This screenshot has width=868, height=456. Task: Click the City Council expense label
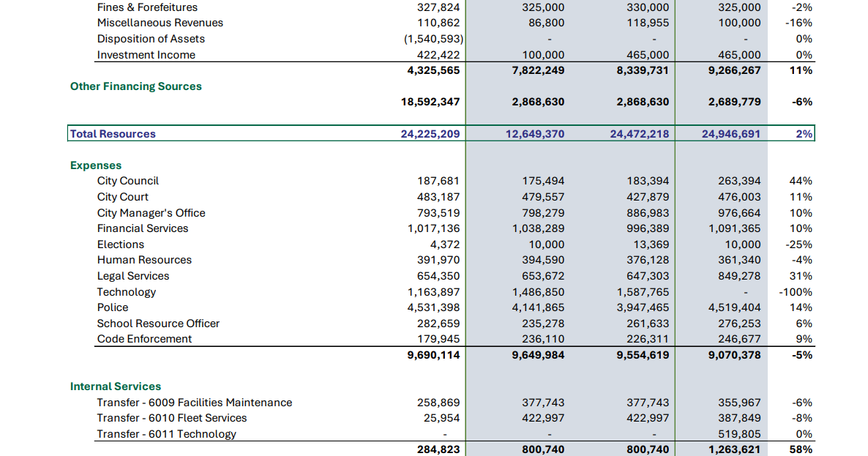pyautogui.click(x=128, y=181)
